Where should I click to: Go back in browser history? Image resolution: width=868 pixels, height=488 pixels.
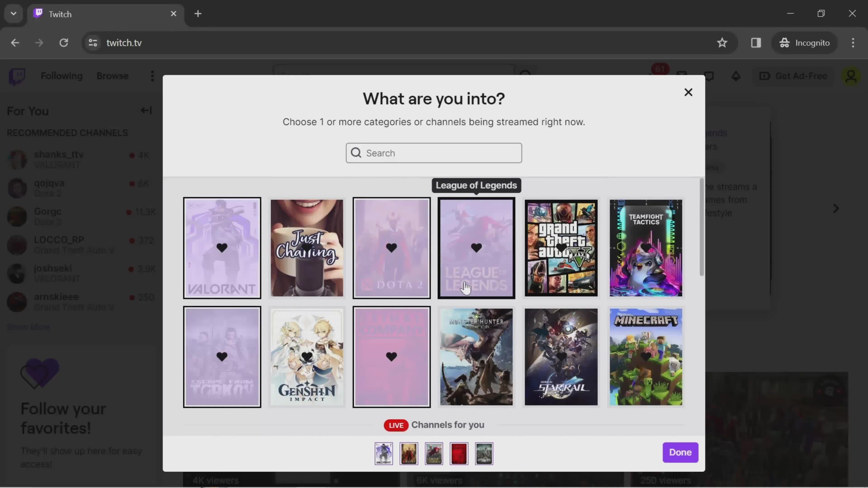tap(15, 43)
